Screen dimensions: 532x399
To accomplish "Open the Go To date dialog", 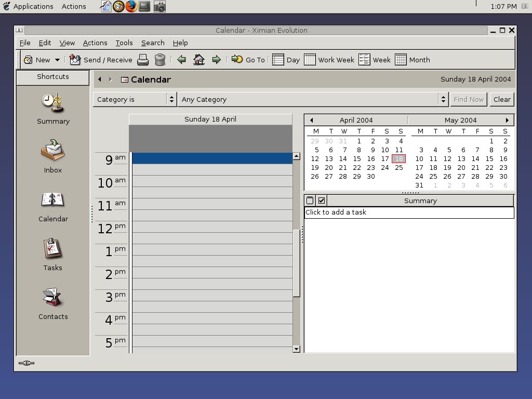I will [248, 59].
